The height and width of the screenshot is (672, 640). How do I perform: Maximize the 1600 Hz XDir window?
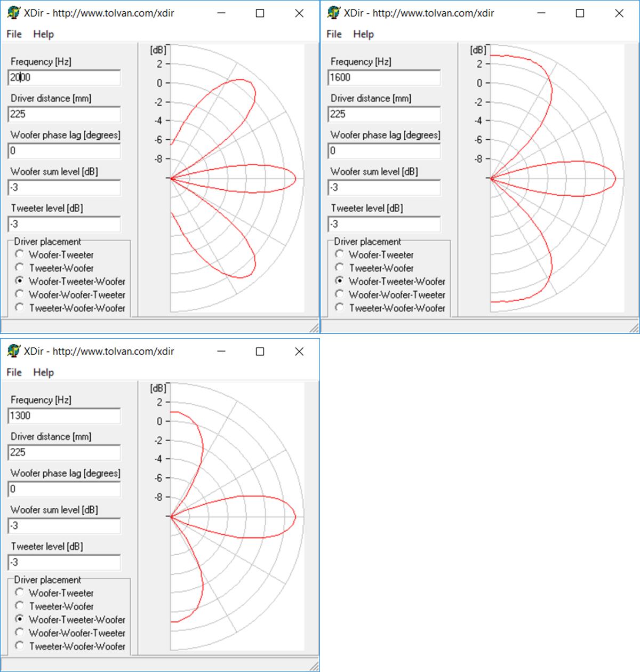580,13
